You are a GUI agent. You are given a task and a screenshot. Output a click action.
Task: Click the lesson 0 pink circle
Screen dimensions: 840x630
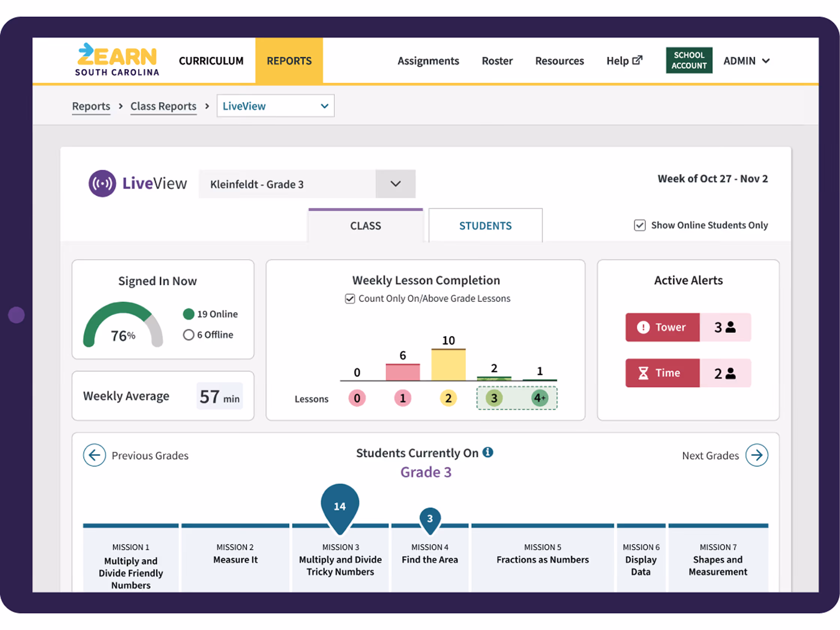pyautogui.click(x=357, y=398)
